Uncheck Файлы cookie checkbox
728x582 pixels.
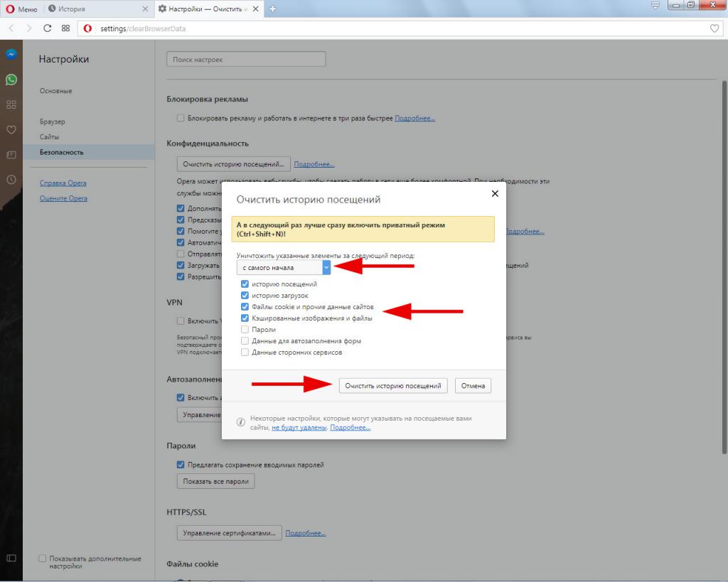click(245, 307)
